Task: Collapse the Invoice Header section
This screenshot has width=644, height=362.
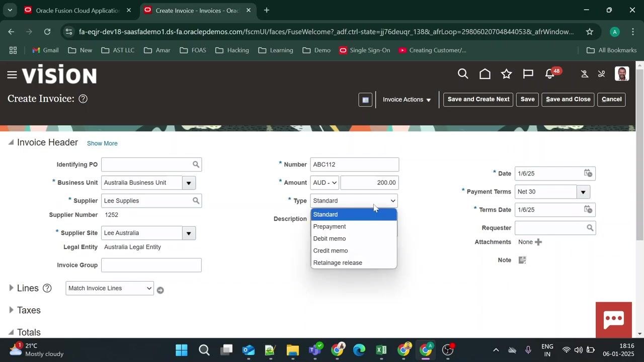Action: (x=11, y=143)
